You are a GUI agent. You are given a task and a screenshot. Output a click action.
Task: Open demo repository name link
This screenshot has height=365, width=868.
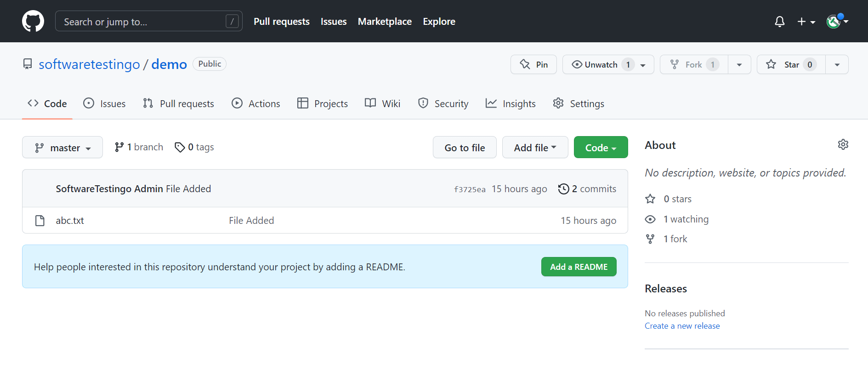[x=169, y=64]
